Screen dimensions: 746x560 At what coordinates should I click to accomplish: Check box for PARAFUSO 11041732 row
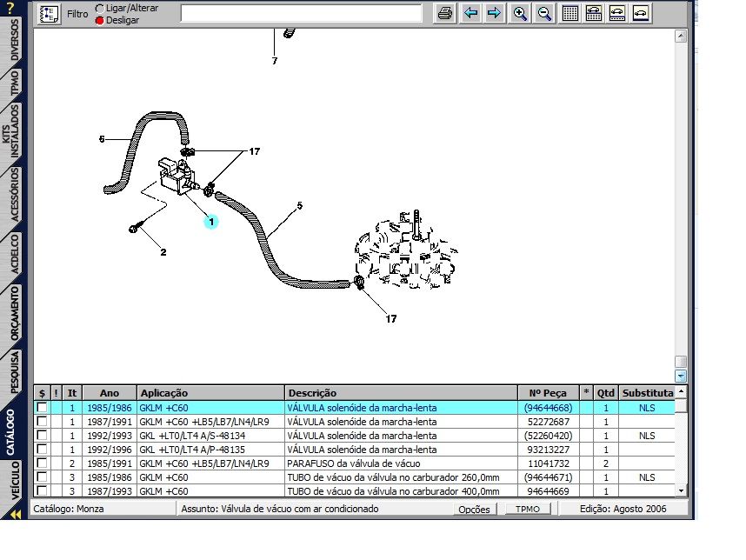click(42, 463)
